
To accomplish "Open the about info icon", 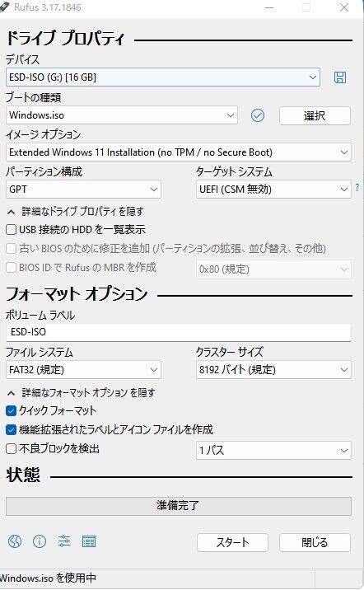I will coord(40,542).
